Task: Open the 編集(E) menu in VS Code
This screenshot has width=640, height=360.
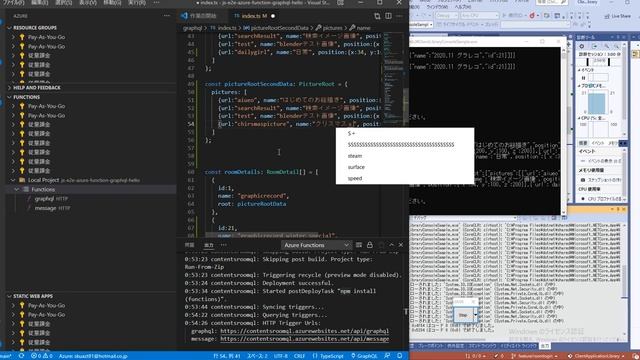Action: (x=40, y=2)
